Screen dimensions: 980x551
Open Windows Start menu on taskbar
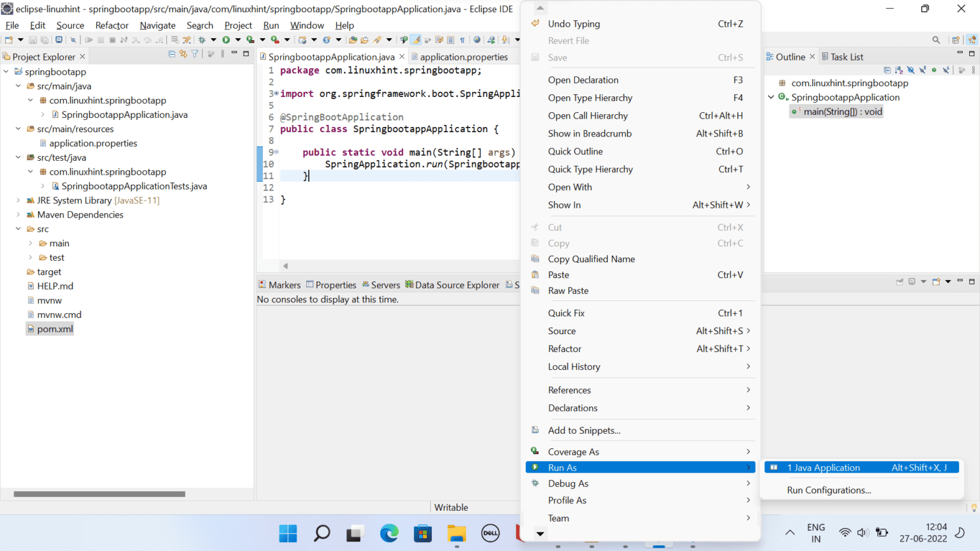tap(288, 533)
